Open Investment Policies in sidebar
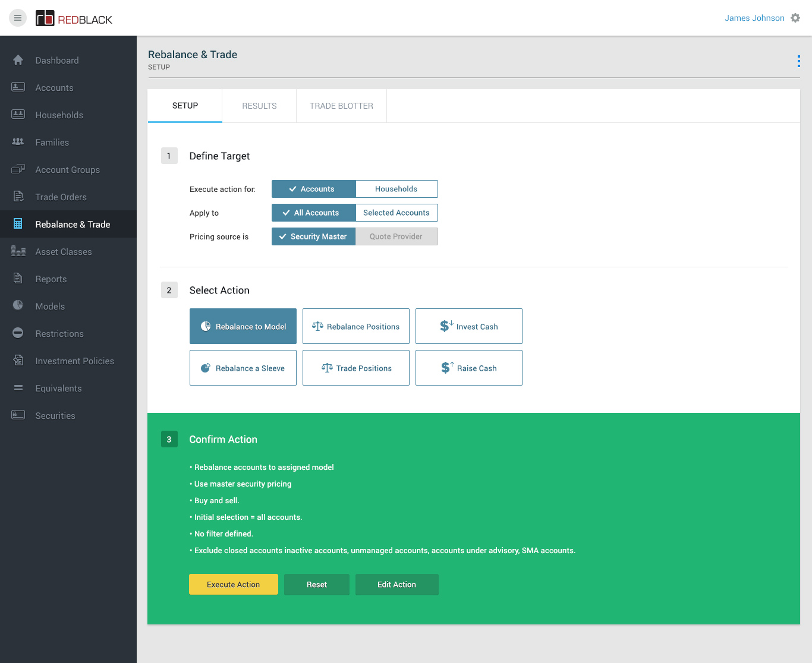 (74, 361)
